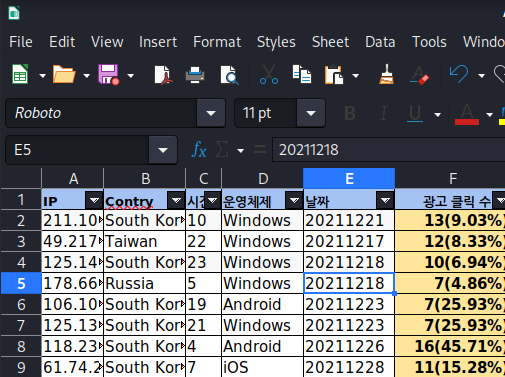Click the Sum sigma icon
The height and width of the screenshot is (377, 505).
222,150
